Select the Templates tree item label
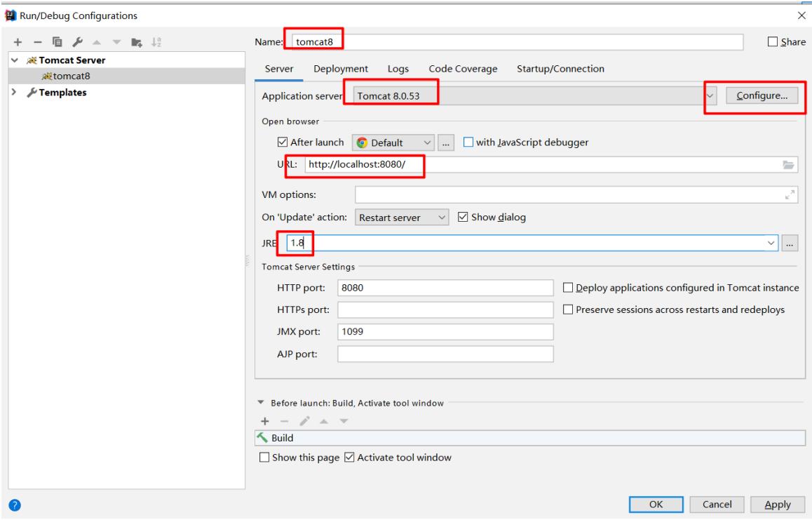This screenshot has height=520, width=812. pyautogui.click(x=62, y=93)
